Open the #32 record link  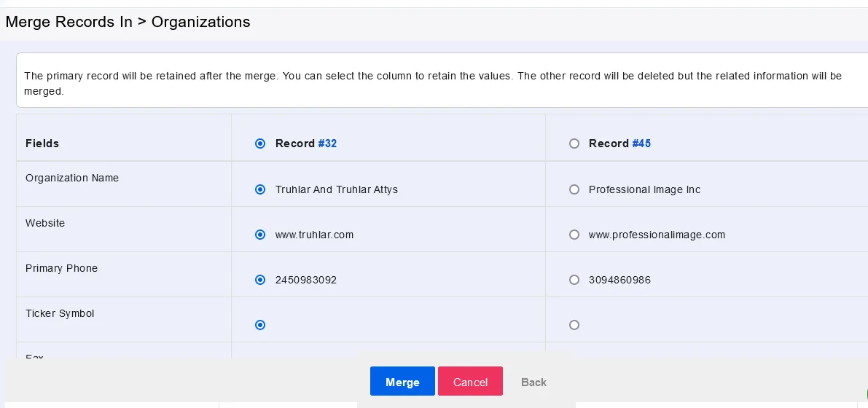coord(327,144)
